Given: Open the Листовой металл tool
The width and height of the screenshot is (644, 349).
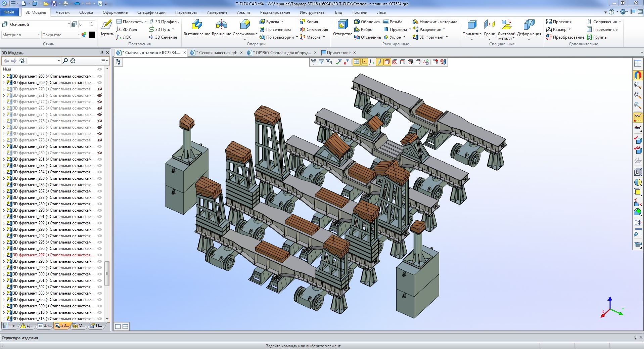Looking at the screenshot, I should (x=506, y=29).
